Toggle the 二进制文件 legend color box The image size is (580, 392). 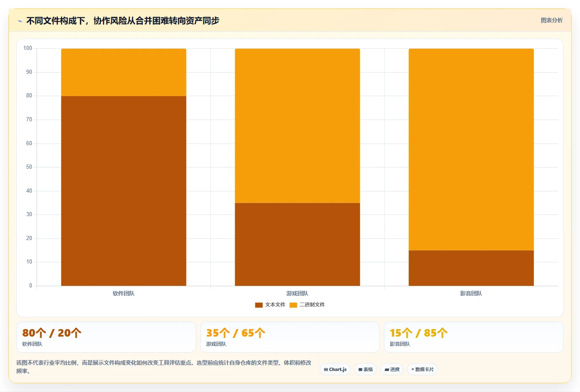coord(293,305)
